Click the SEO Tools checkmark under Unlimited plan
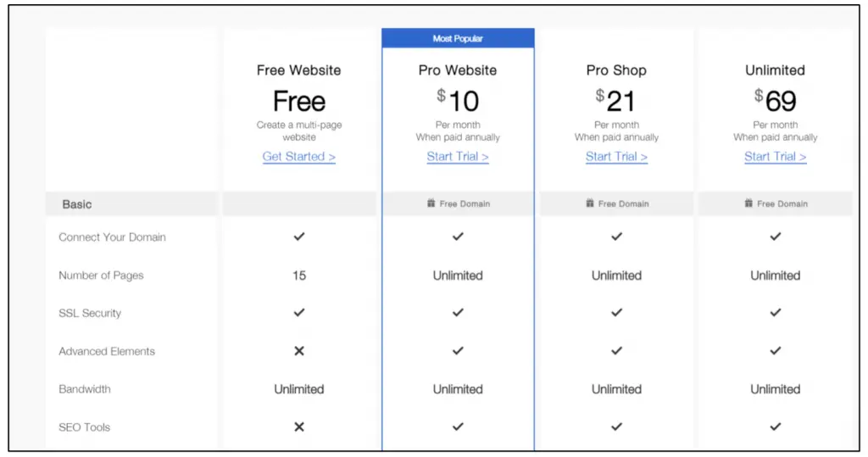 (775, 427)
